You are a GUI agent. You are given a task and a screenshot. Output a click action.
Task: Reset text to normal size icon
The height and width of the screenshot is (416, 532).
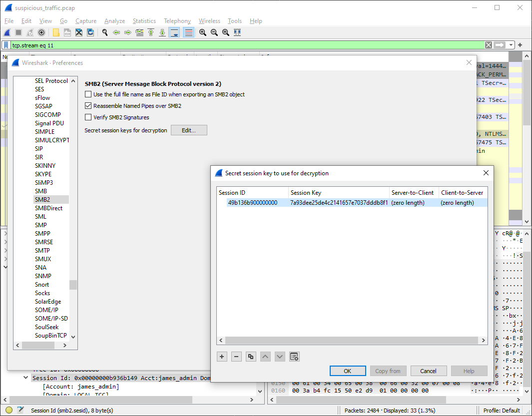tap(226, 32)
